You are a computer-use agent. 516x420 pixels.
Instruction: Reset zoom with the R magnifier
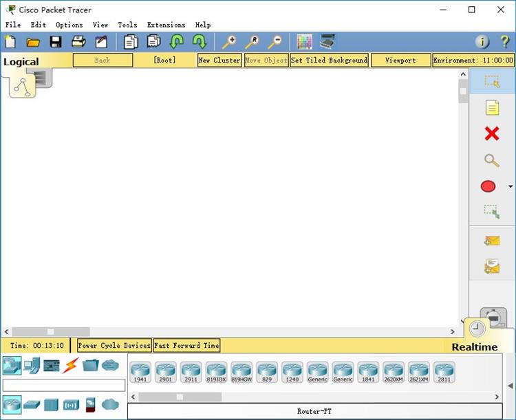pos(252,42)
